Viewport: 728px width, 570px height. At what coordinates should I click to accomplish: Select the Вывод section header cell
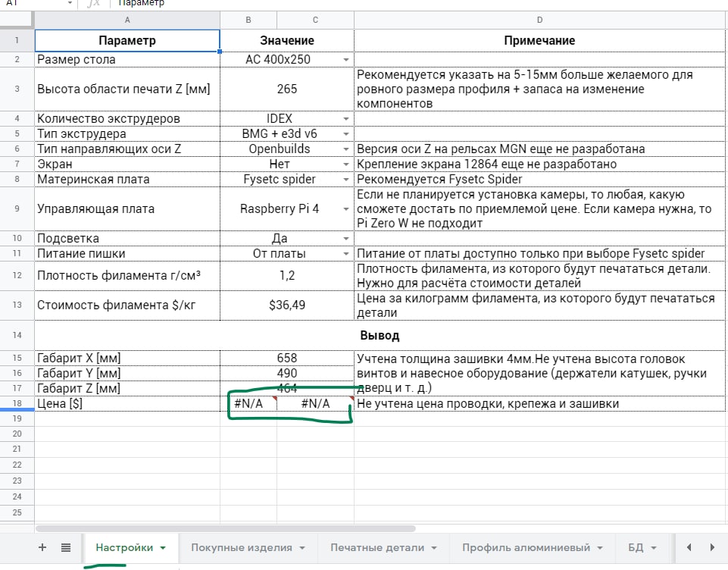[x=380, y=335]
